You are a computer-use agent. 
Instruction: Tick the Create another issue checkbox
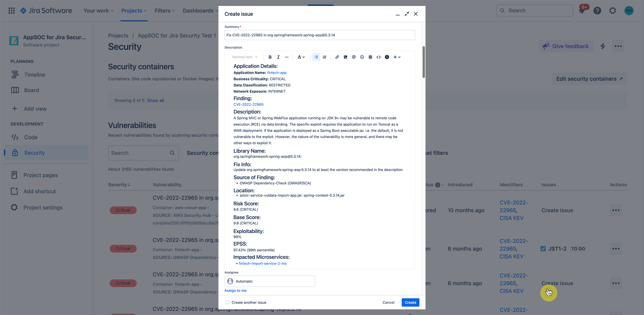click(227, 302)
